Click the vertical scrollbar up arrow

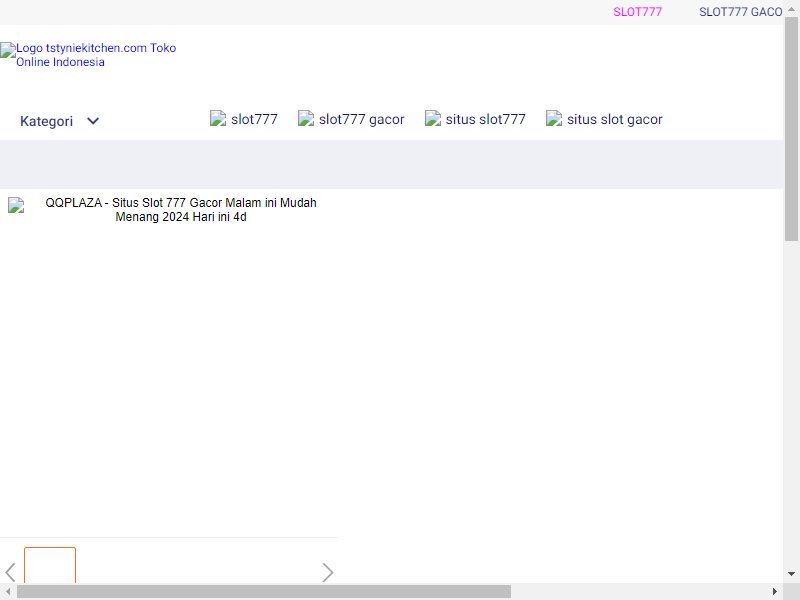(x=791, y=8)
